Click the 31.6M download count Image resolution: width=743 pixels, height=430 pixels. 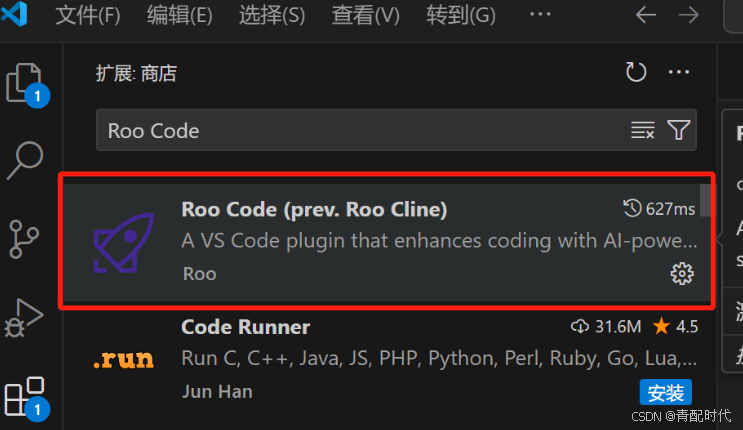(x=606, y=326)
